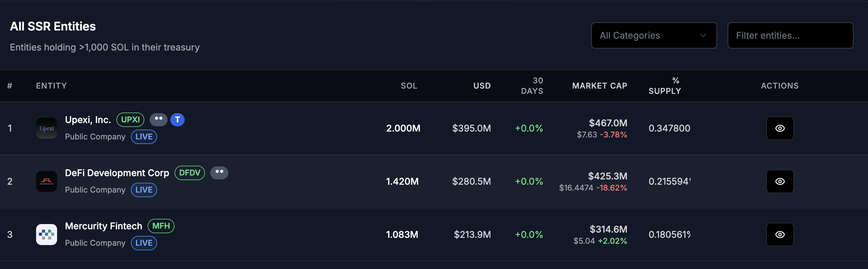Viewport: 868px width, 269px height.
Task: Sort by the SOL column header
Action: tap(409, 86)
